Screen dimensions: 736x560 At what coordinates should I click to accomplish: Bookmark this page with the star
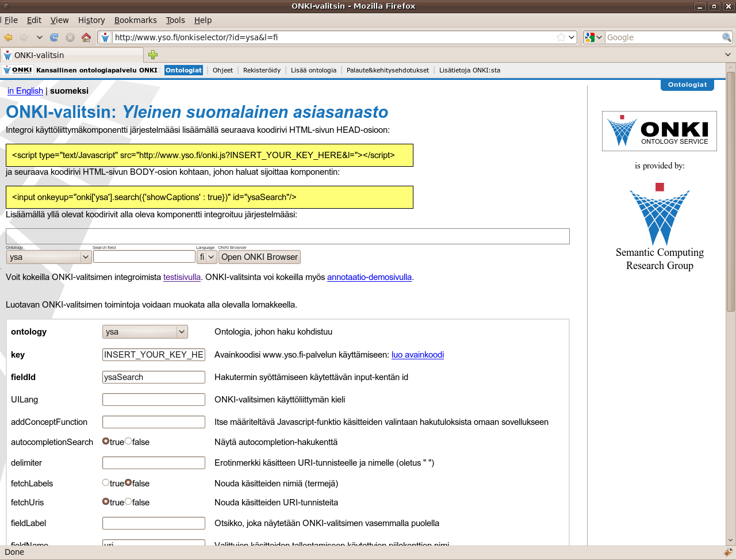pyautogui.click(x=561, y=37)
